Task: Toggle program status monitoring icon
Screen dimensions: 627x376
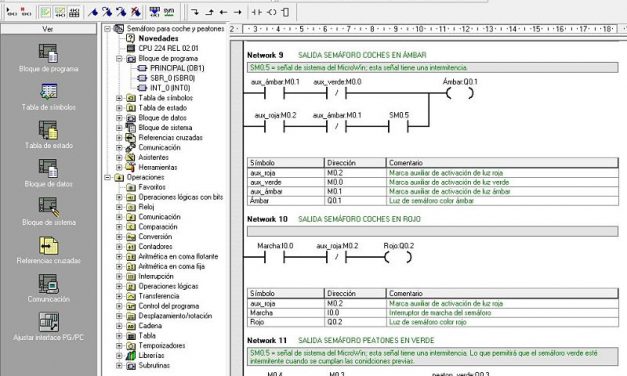Action: (x=46, y=12)
